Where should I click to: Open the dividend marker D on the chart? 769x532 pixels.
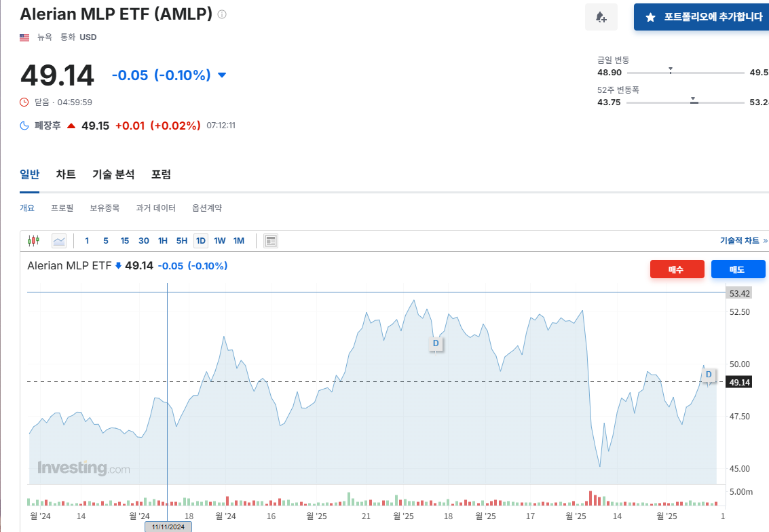tap(435, 344)
